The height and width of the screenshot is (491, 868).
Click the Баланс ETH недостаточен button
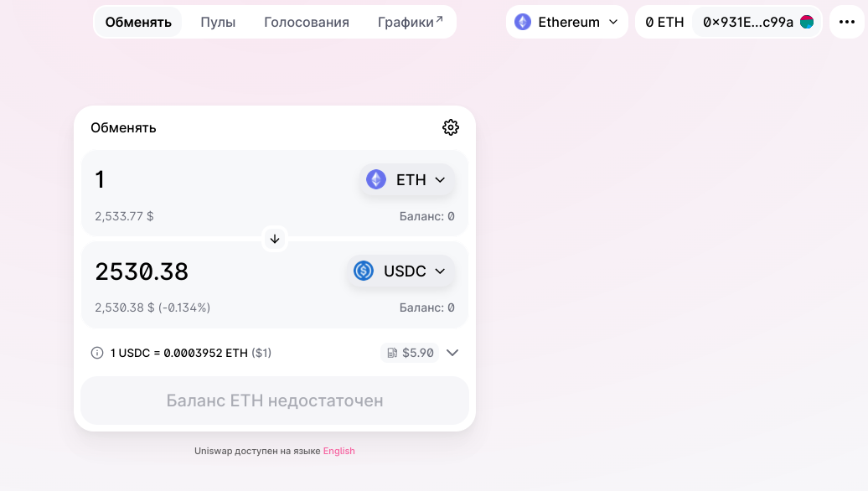tap(275, 401)
